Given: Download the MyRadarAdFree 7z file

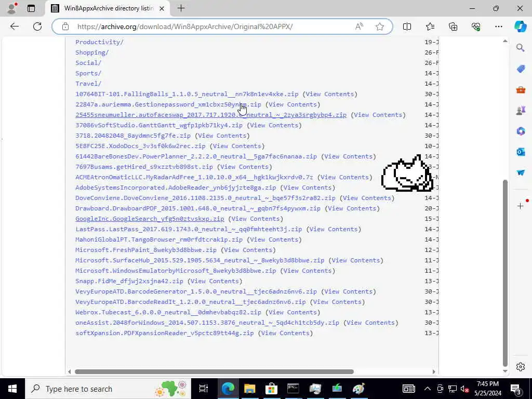Looking at the screenshot, I should click(x=194, y=177).
